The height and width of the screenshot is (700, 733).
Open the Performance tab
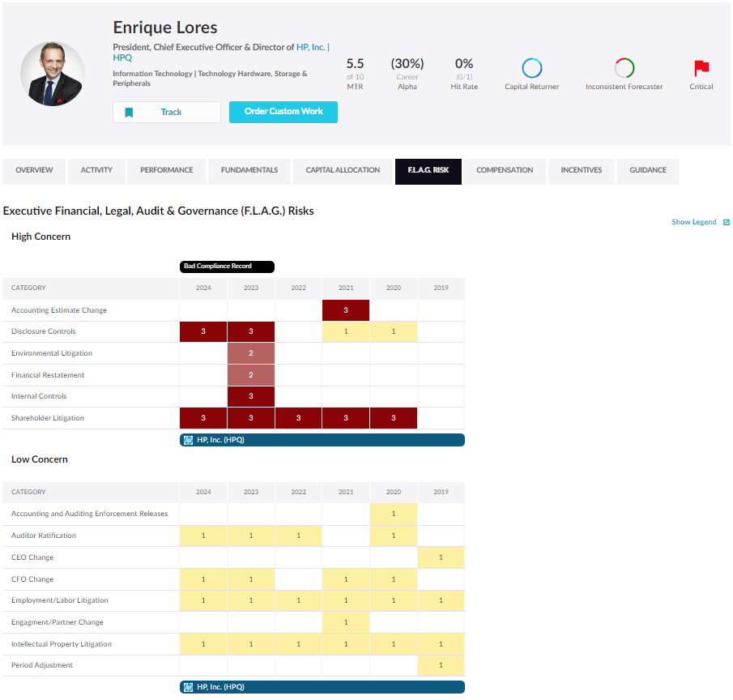click(x=166, y=172)
